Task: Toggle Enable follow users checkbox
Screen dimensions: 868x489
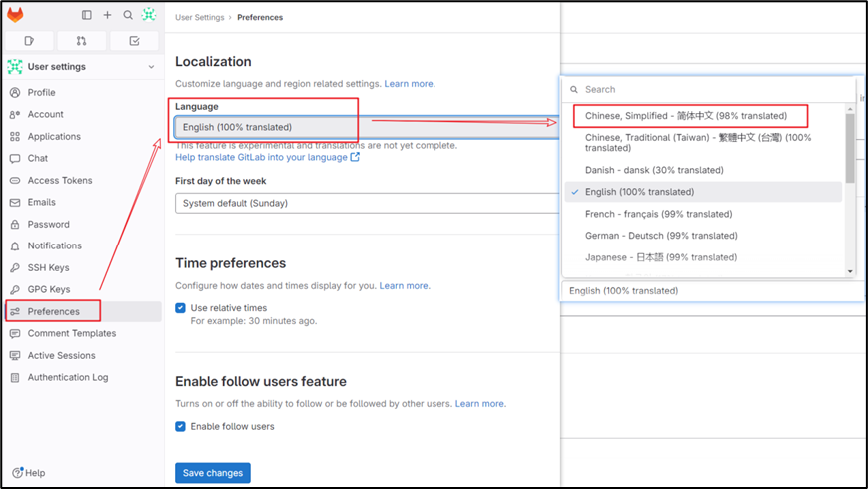Action: [x=180, y=426]
